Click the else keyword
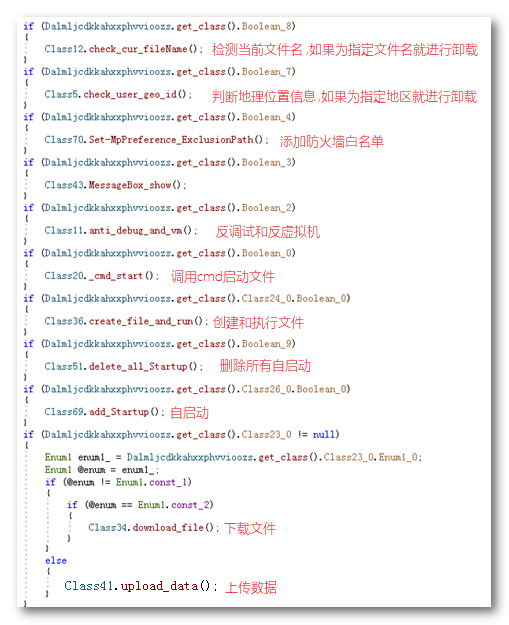 (x=56, y=561)
